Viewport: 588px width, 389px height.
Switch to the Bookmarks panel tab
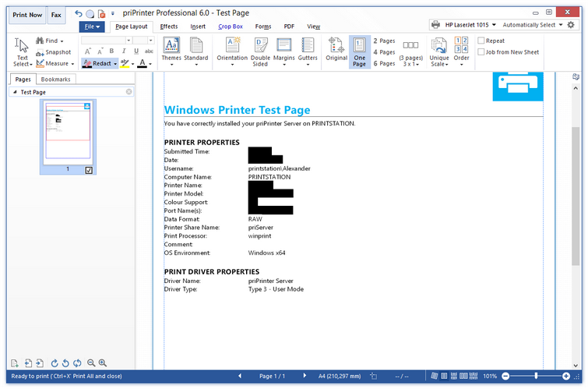55,80
